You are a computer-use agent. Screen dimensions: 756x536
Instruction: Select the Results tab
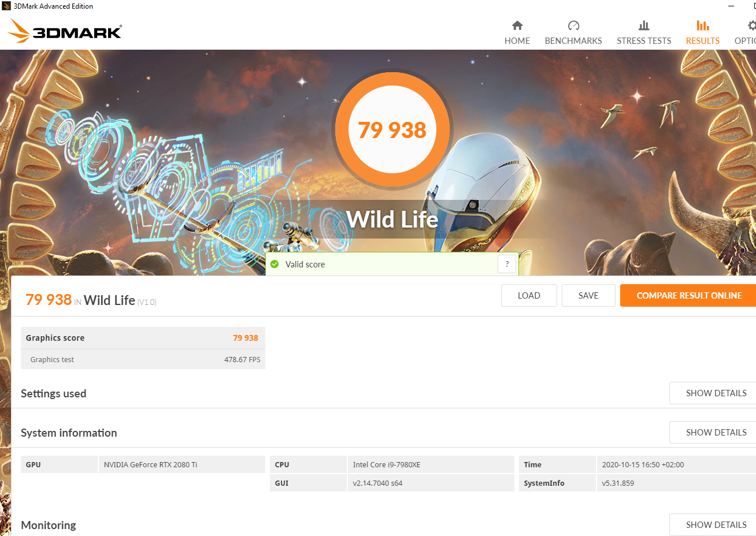coord(702,33)
